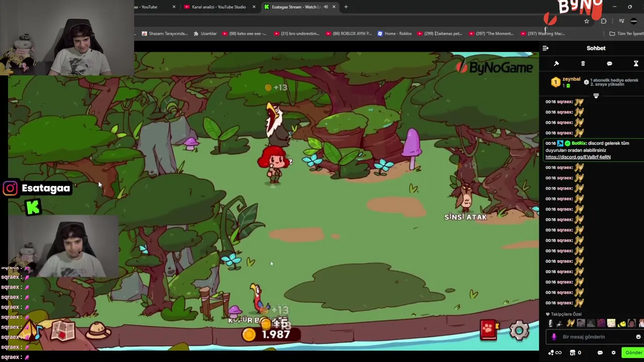This screenshot has width=644, height=362.
Task: Click the BotRix username in chat
Action: click(x=579, y=143)
